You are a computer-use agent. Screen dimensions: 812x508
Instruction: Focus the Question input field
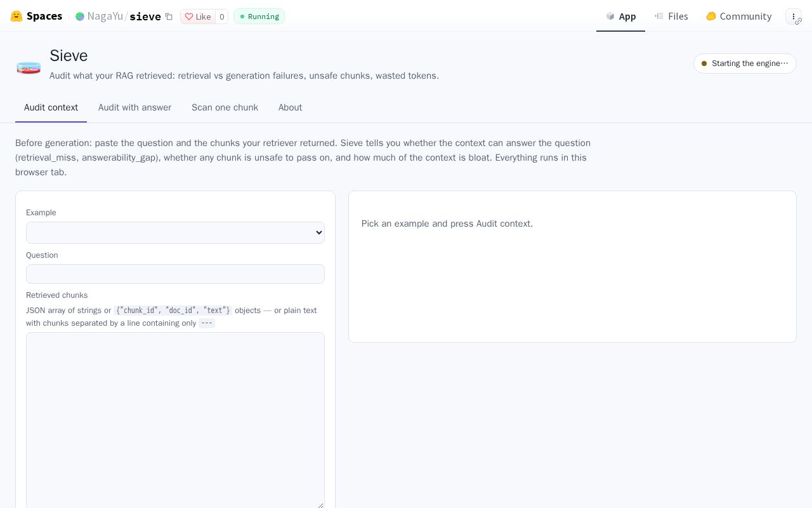175,274
